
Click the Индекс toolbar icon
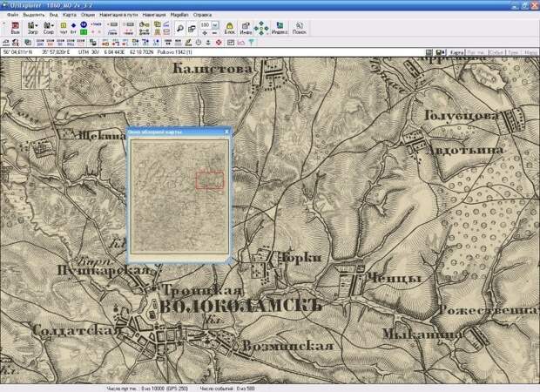coord(280,28)
